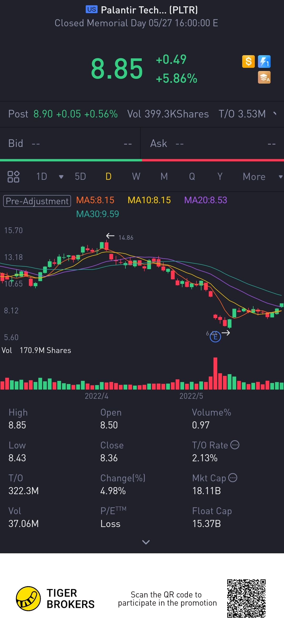Tap the Palantir Tech... (PLTR) title
284x644 pixels.
tap(149, 10)
